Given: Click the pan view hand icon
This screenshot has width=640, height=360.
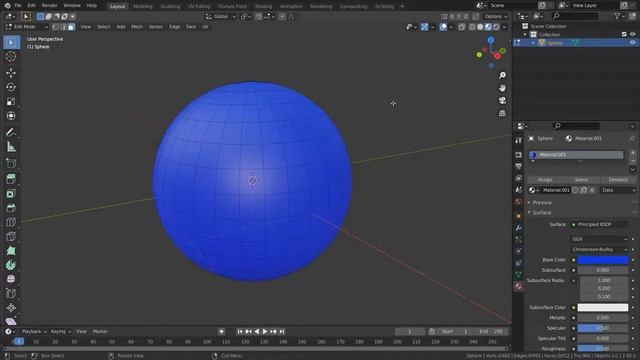Looking at the screenshot, I should (502, 88).
